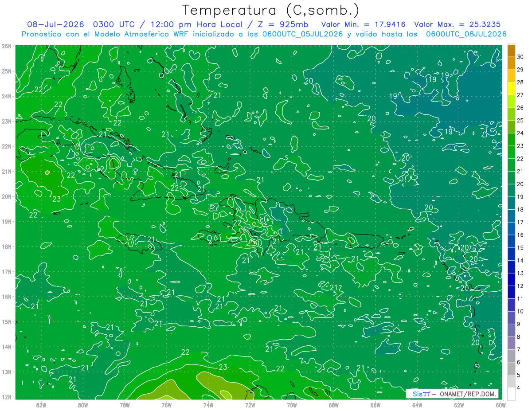Click the blue 'Sis' logo text
Screen dimensions: 532x411
(418, 394)
